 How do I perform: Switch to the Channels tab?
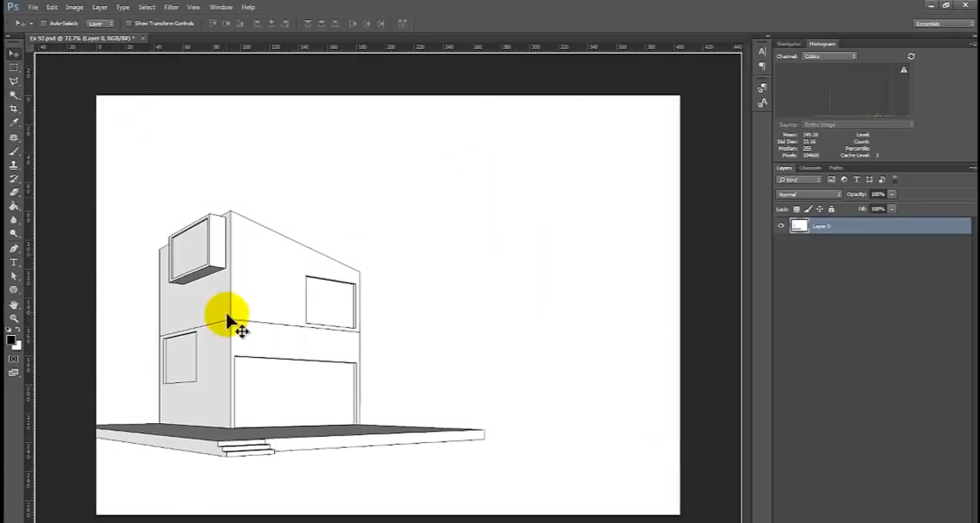tap(810, 168)
